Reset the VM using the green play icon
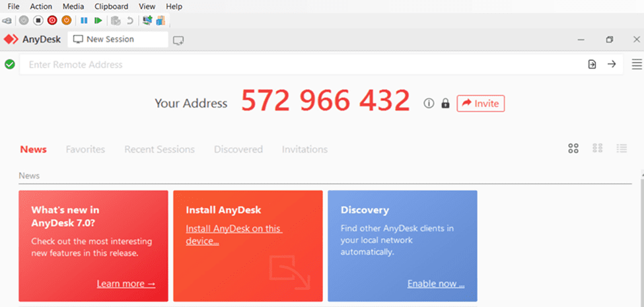Viewport: 644px width, 307px height. pyautogui.click(x=98, y=20)
